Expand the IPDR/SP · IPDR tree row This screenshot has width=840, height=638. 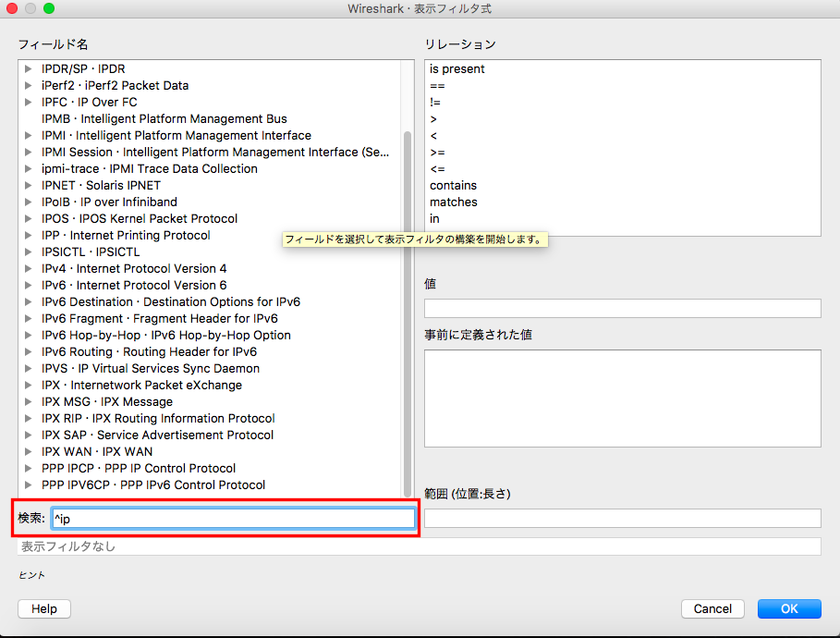tap(29, 68)
